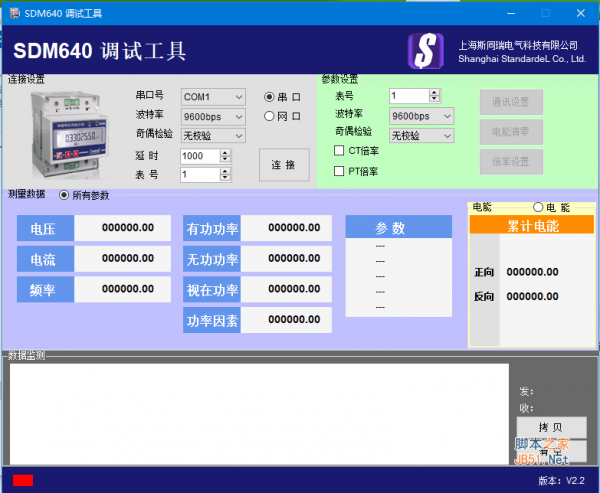Image resolution: width=600 pixels, height=493 pixels.
Task: Increase 表号 in the parameter settings panel
Action: coord(434,92)
